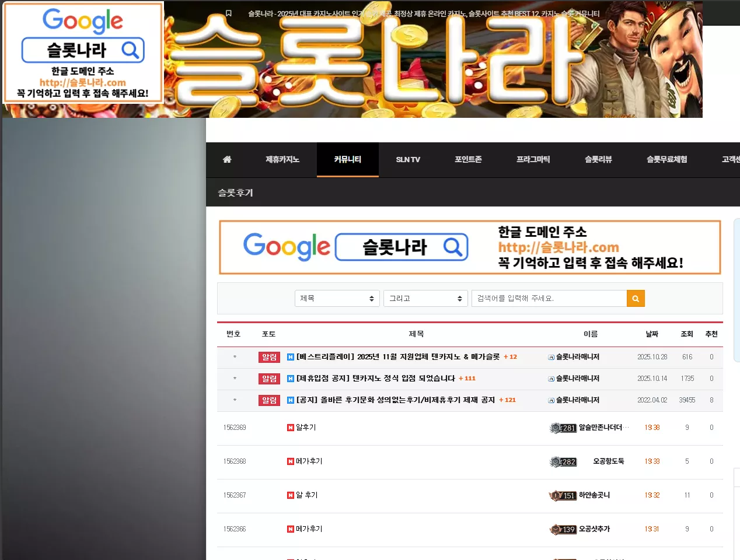This screenshot has height=560, width=740.
Task: Open the 커뮤니티 menu tab
Action: coord(348,159)
